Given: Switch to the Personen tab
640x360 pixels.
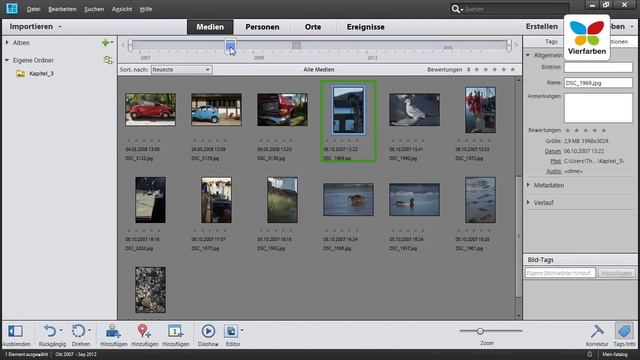Looking at the screenshot, I should pyautogui.click(x=262, y=27).
